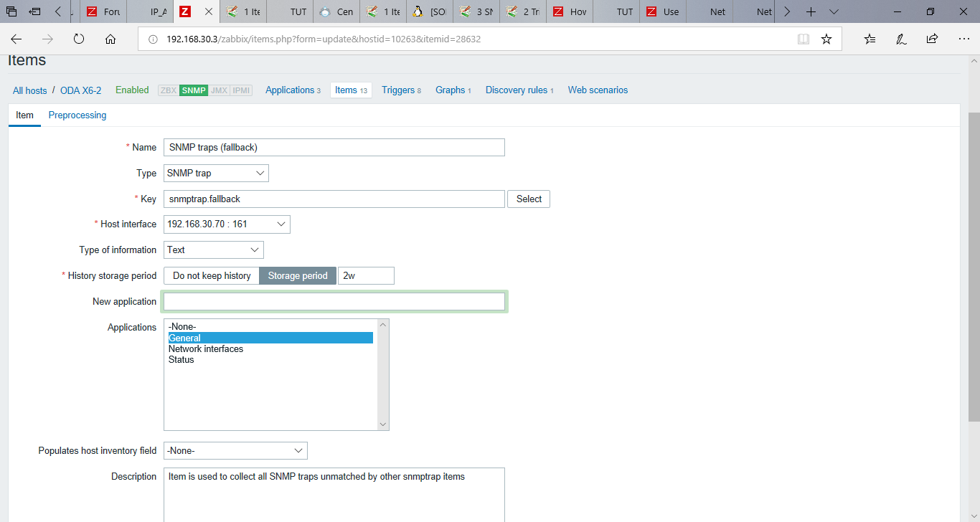Switch to the 'Hov' browser tab
Image resolution: width=980 pixels, height=522 pixels.
click(x=570, y=12)
